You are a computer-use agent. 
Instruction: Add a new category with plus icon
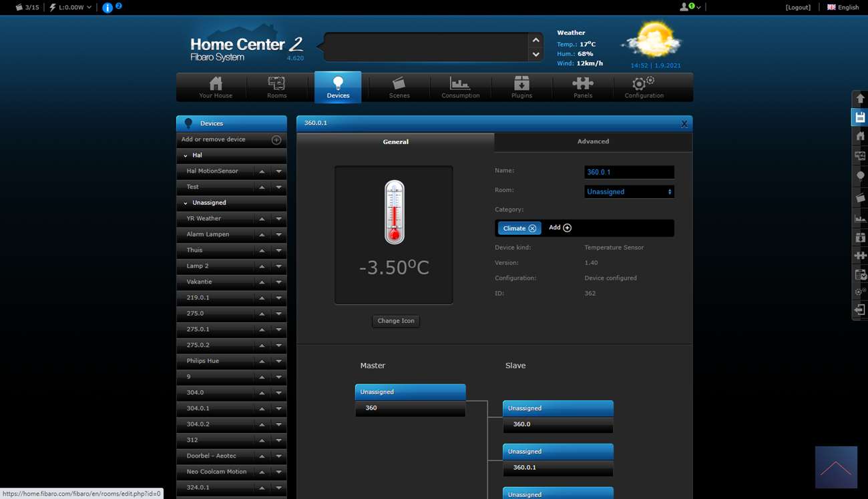568,227
